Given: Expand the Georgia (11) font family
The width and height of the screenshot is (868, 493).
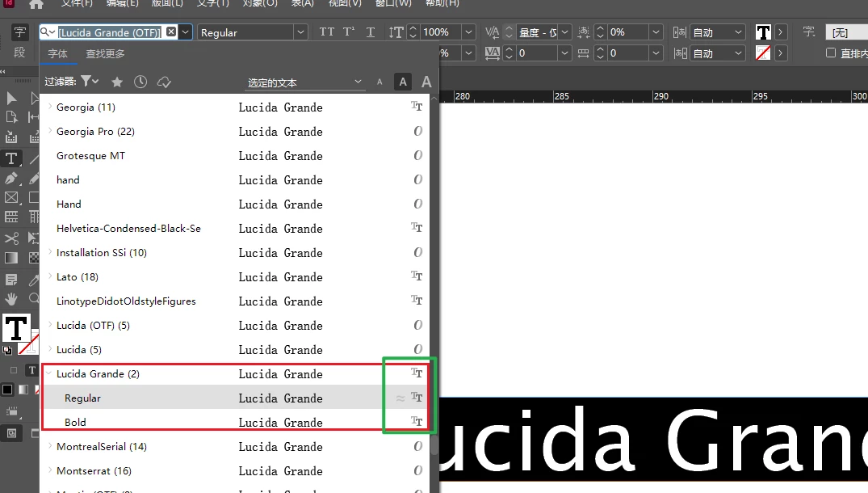Looking at the screenshot, I should 50,107.
